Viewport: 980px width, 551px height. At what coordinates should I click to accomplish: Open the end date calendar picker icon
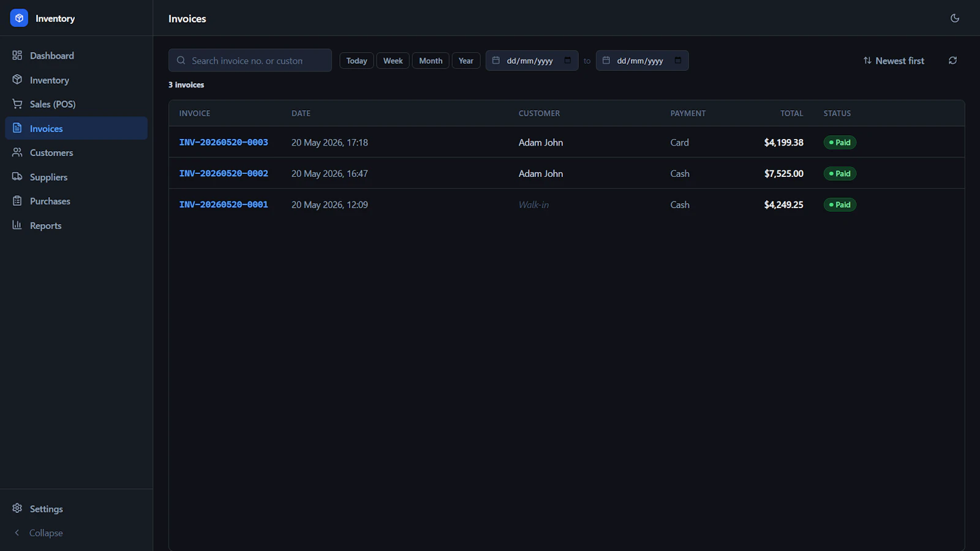(678, 60)
